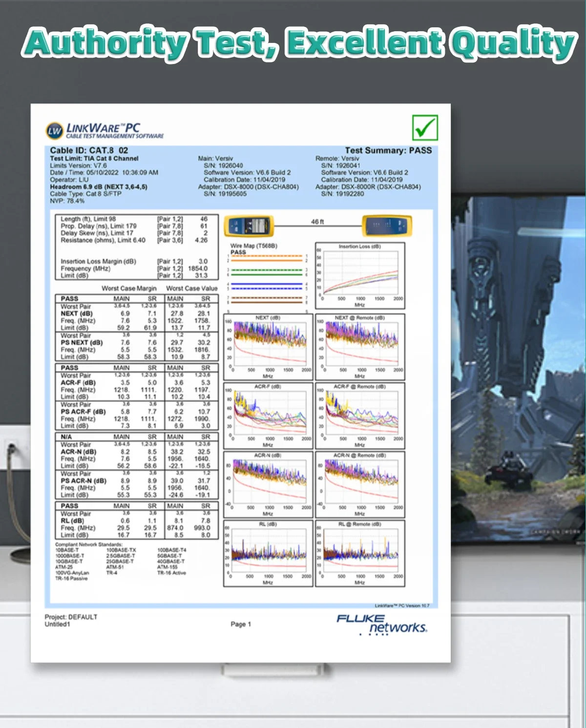Viewport: 586px width, 728px height.
Task: Click the orange wire pair in wire map
Action: coord(267,258)
